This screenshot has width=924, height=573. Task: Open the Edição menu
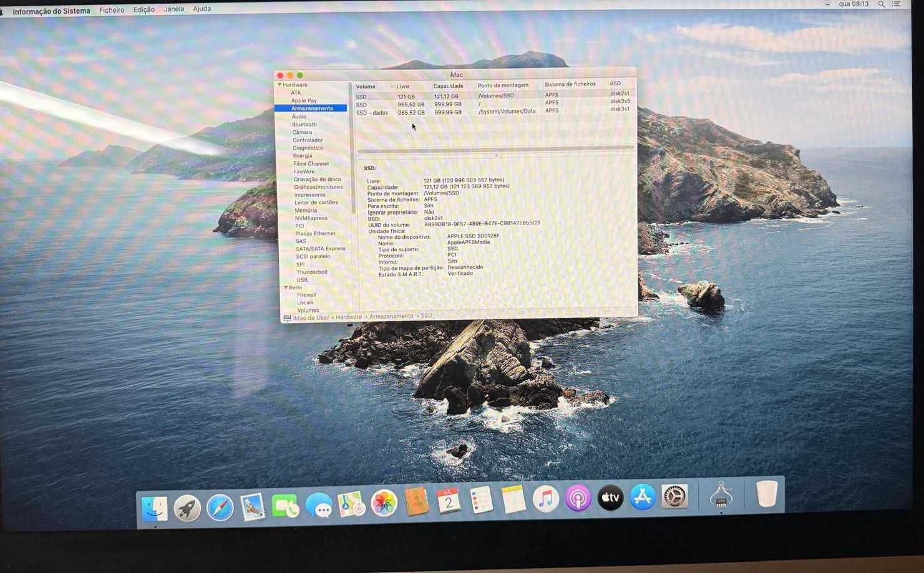click(143, 9)
